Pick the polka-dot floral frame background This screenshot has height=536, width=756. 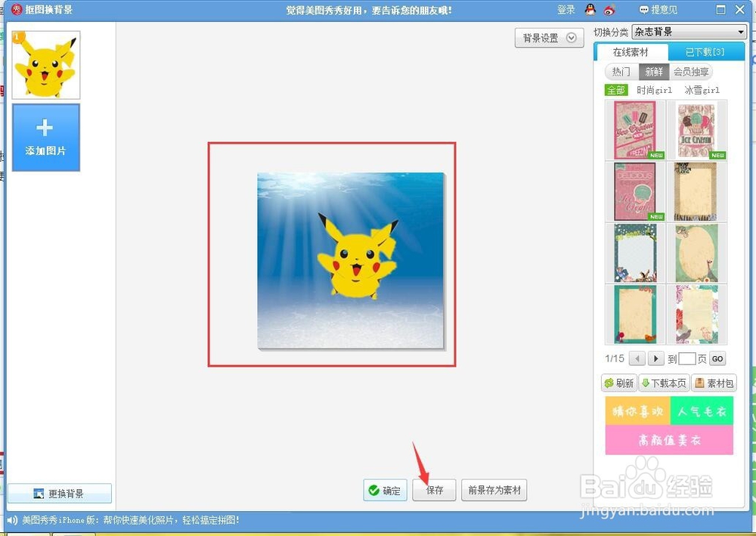[x=635, y=253]
